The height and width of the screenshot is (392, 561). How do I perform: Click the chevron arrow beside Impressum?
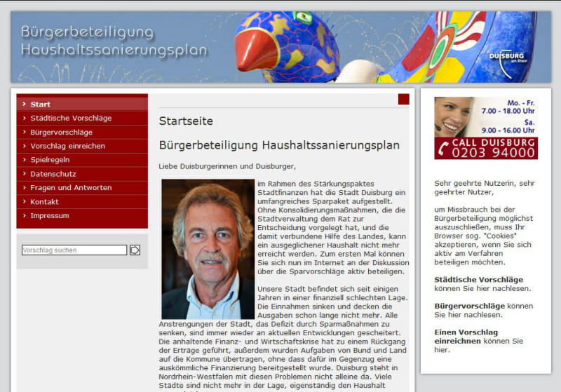pos(25,215)
